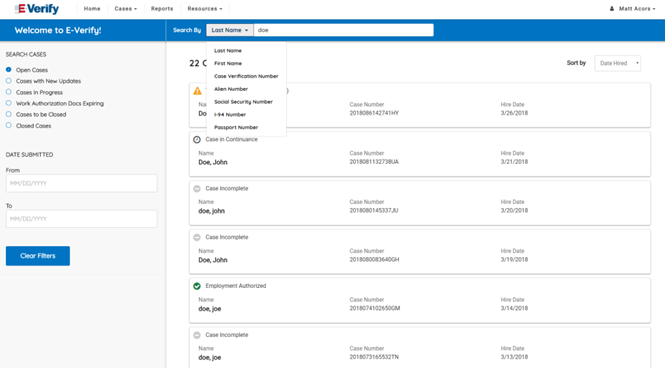Image resolution: width=665 pixels, height=368 pixels.
Task: Click hire date 3/13/2018
Action: pyautogui.click(x=514, y=357)
